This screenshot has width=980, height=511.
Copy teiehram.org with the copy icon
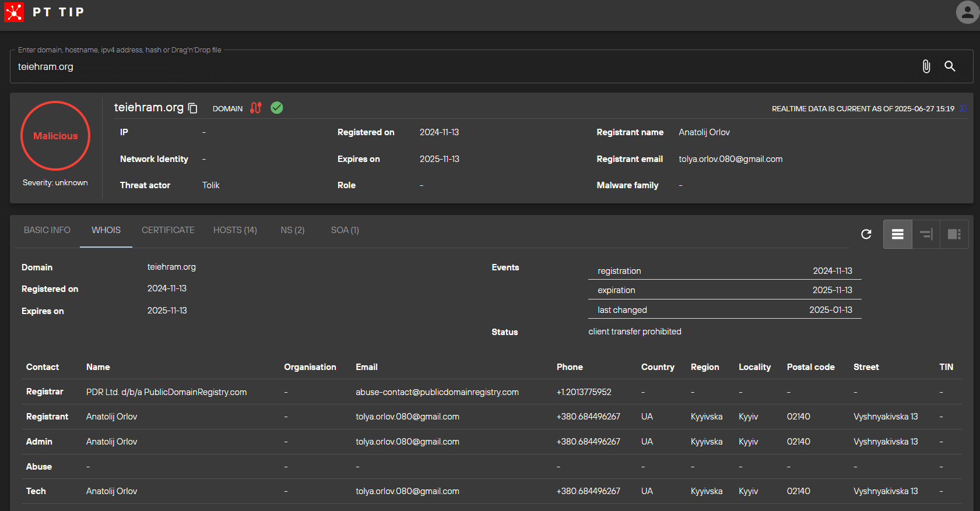[x=193, y=108]
